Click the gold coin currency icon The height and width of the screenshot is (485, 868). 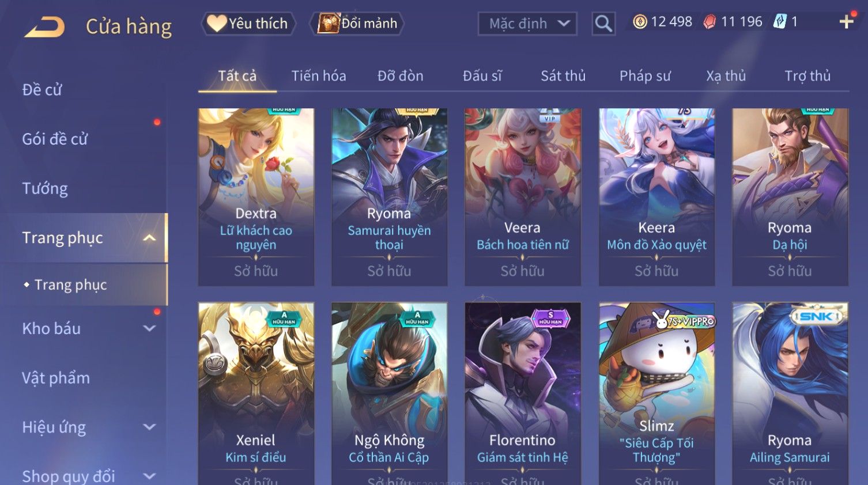pyautogui.click(x=640, y=22)
